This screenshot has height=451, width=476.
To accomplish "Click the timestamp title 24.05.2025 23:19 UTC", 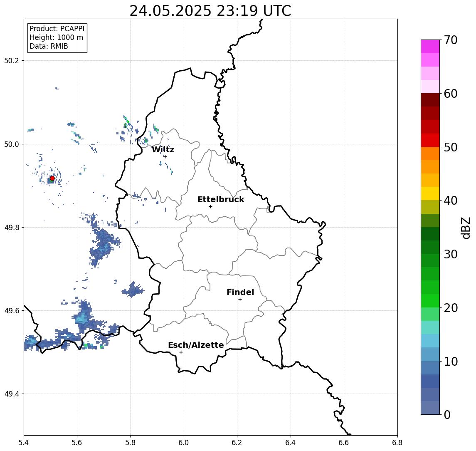I will coord(210,11).
